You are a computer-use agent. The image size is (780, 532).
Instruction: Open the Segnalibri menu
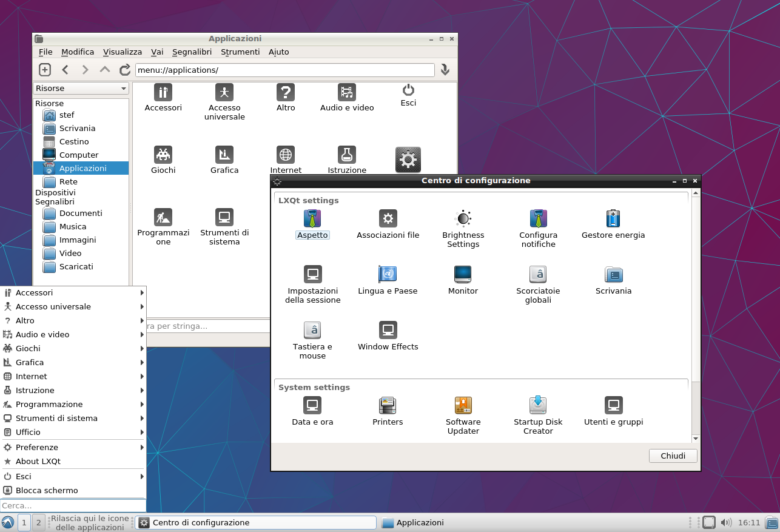(192, 52)
